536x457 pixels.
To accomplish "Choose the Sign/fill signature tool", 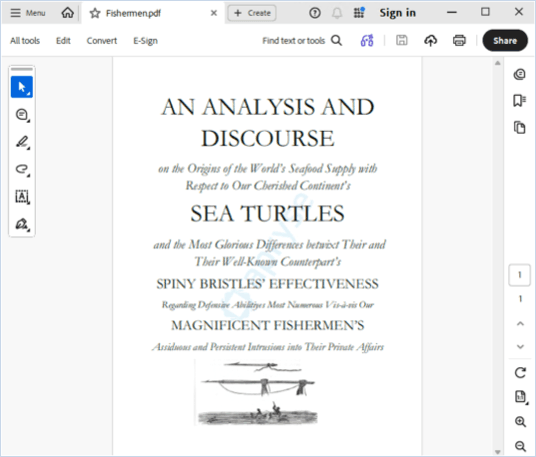I will pyautogui.click(x=22, y=224).
